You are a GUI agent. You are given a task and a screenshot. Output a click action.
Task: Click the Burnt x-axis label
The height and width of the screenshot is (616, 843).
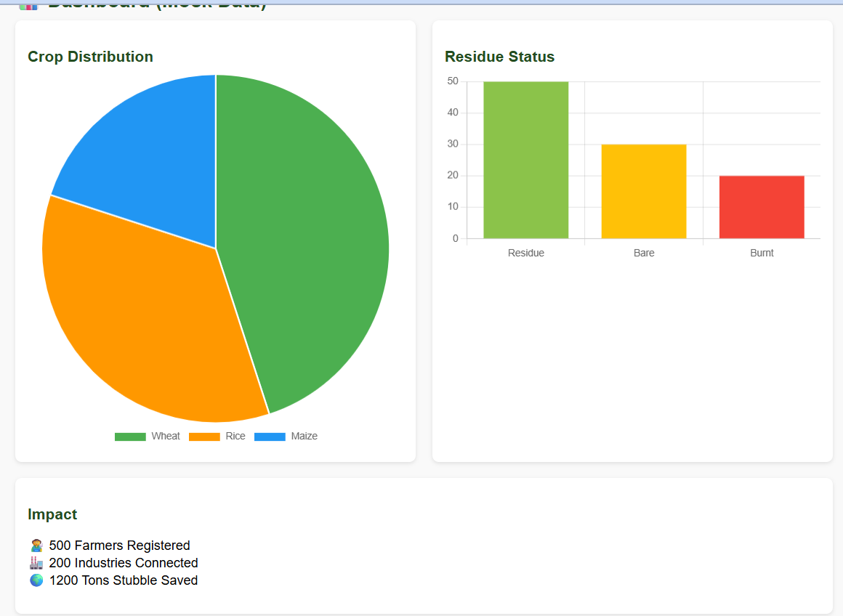(x=762, y=254)
